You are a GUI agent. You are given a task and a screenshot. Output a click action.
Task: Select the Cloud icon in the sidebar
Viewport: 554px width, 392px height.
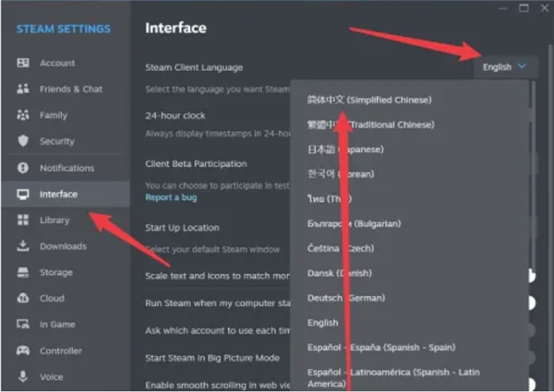point(23,299)
